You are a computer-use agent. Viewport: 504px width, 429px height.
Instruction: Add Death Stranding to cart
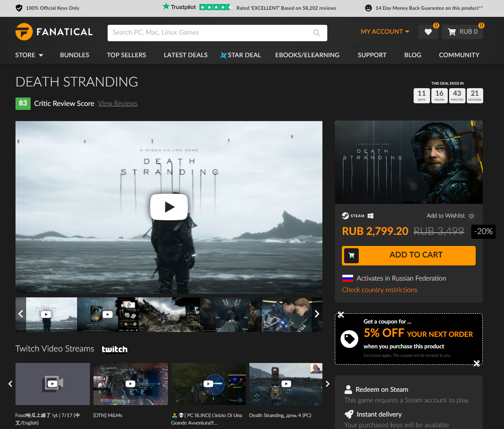pos(408,256)
